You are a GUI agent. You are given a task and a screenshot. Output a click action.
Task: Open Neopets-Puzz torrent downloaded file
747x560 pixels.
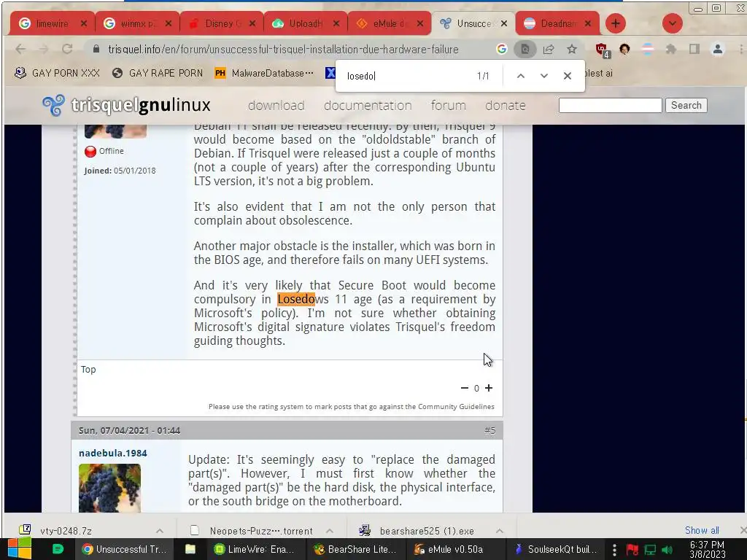click(261, 531)
